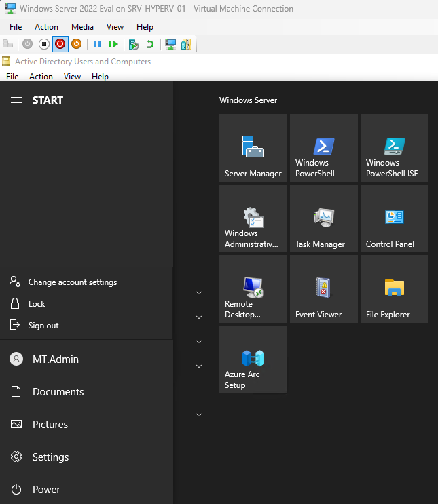Launch the Task Manager tile
The image size is (438, 504).
(324, 218)
